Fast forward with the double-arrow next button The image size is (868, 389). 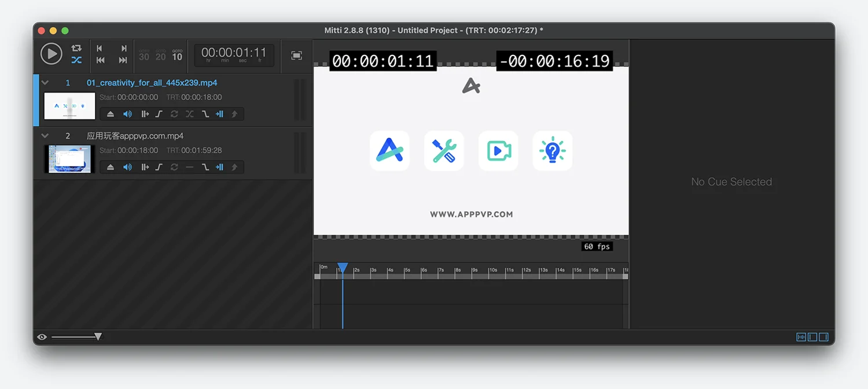click(123, 60)
